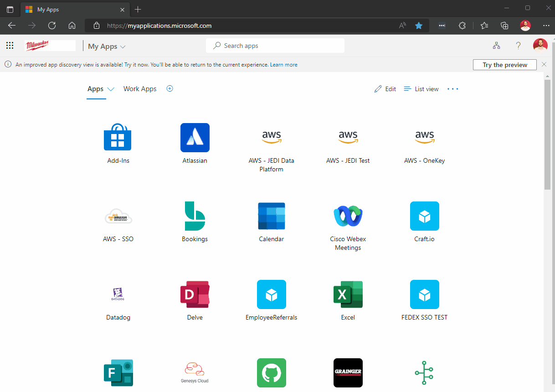Click the info icon in banner
This screenshot has height=392, width=555.
click(8, 65)
